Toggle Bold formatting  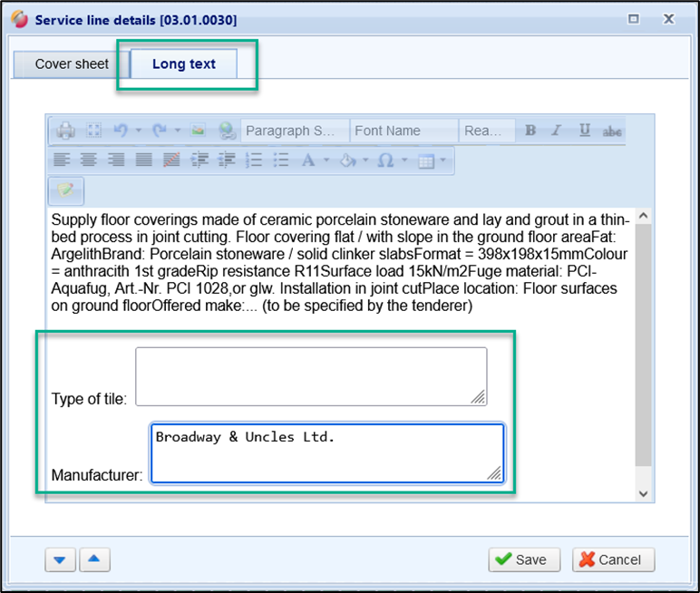point(530,131)
